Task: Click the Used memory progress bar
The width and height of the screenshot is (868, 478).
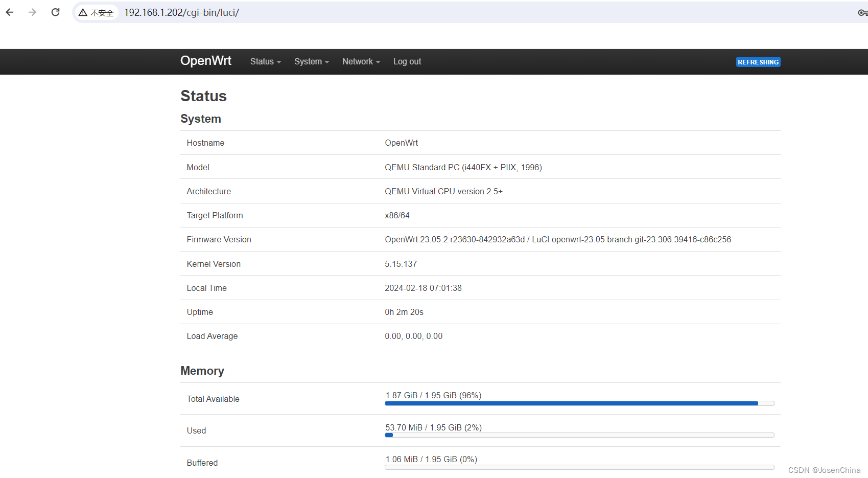Action: tap(579, 435)
